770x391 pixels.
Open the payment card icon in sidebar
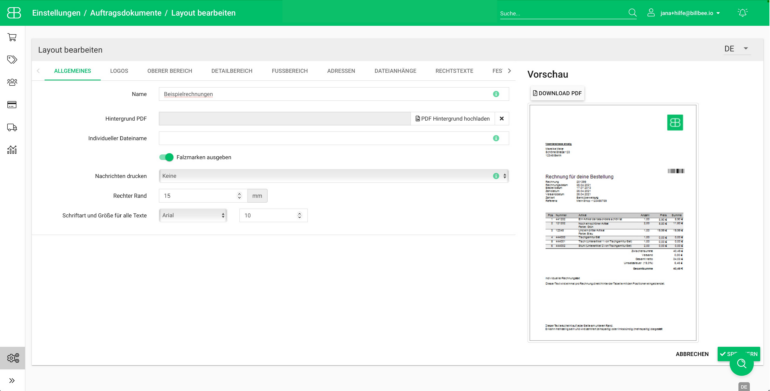tap(12, 105)
